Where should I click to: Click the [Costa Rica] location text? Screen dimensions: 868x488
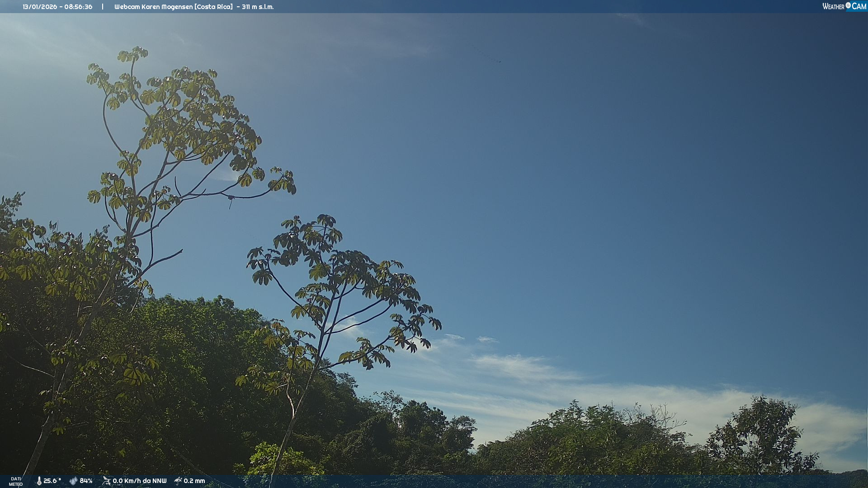214,7
